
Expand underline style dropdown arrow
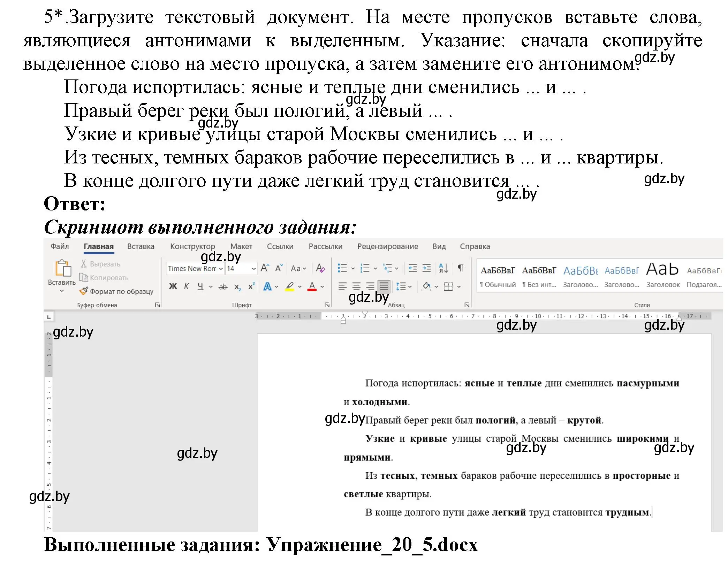(211, 287)
